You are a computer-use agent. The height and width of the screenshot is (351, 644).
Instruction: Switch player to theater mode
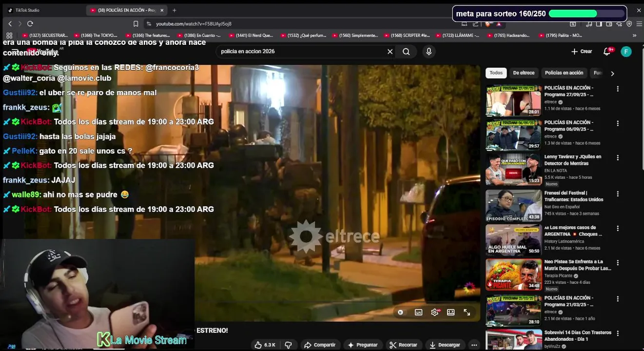click(451, 312)
